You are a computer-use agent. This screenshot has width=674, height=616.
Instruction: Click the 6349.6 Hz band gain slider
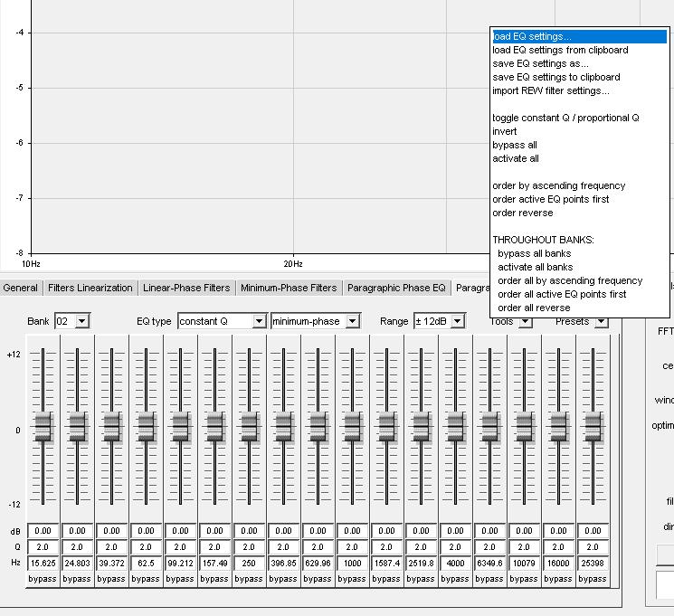click(x=490, y=427)
